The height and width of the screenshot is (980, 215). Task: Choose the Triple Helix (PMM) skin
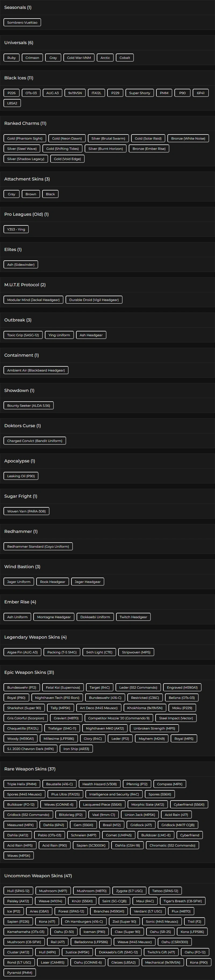[22, 784]
